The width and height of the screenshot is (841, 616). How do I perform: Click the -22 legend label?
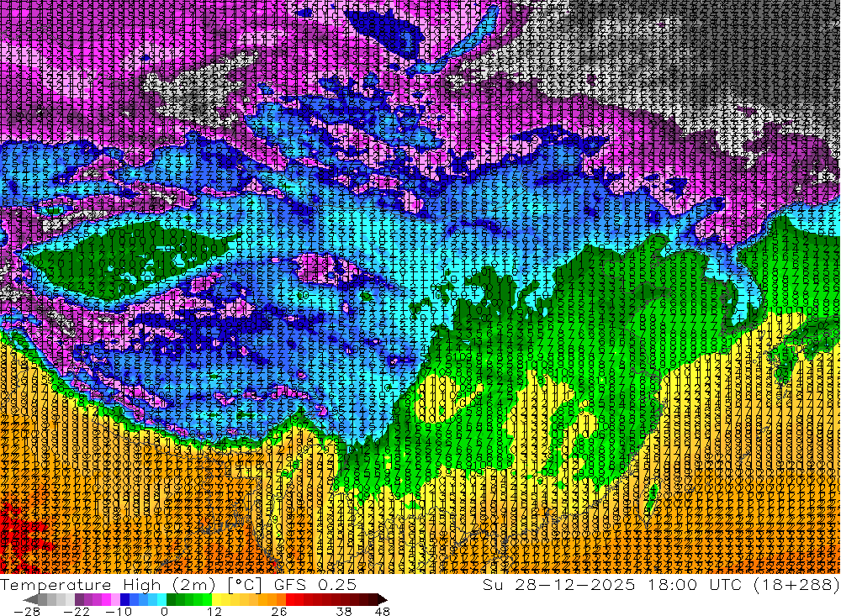pyautogui.click(x=77, y=612)
